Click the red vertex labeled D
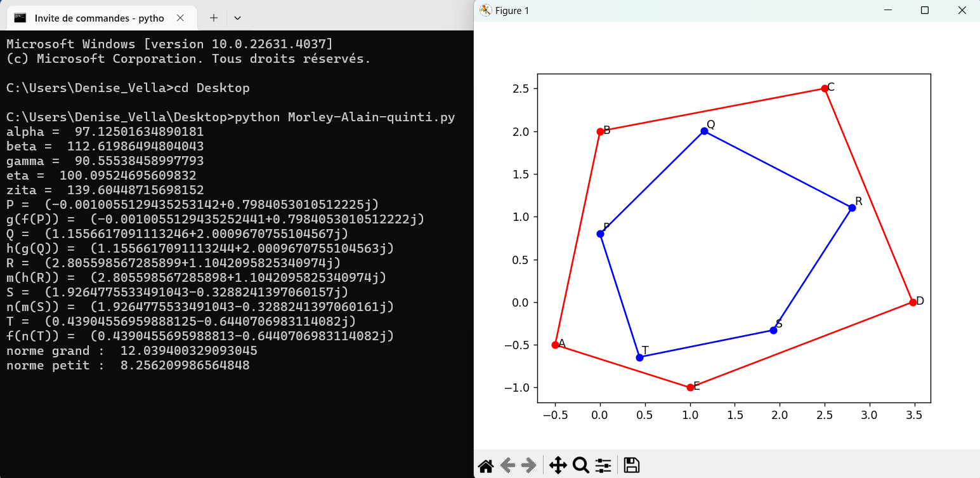 click(x=913, y=302)
